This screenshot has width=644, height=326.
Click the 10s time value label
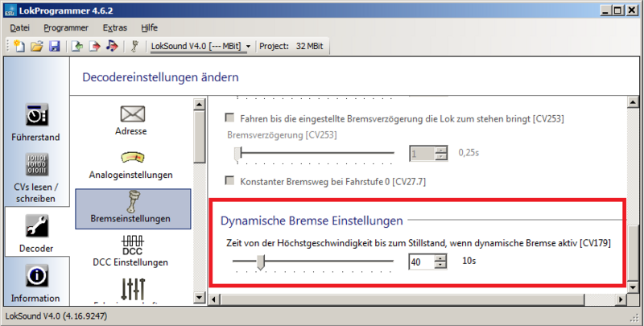tap(469, 261)
